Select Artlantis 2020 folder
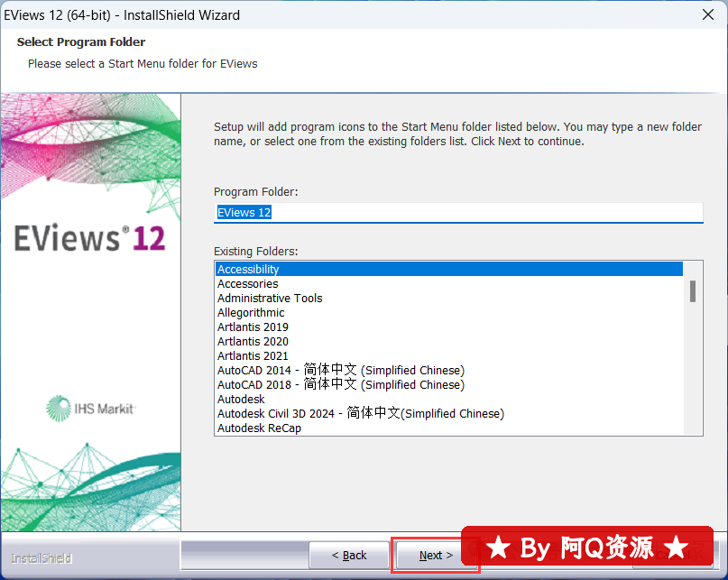This screenshot has height=580, width=728. (x=253, y=341)
